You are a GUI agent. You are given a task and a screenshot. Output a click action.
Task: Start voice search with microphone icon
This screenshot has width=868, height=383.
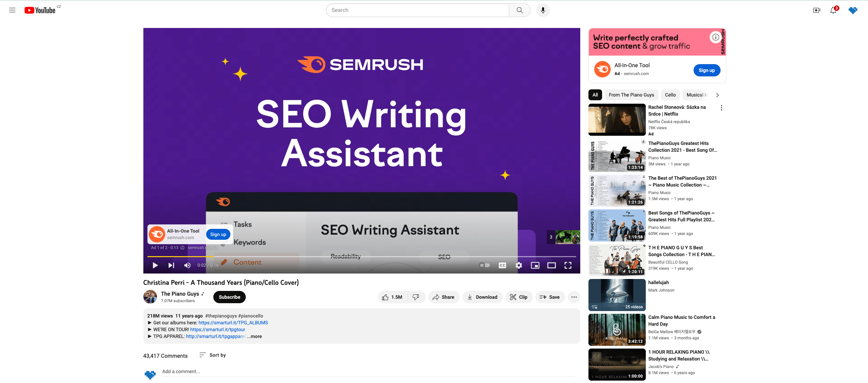[x=543, y=10]
